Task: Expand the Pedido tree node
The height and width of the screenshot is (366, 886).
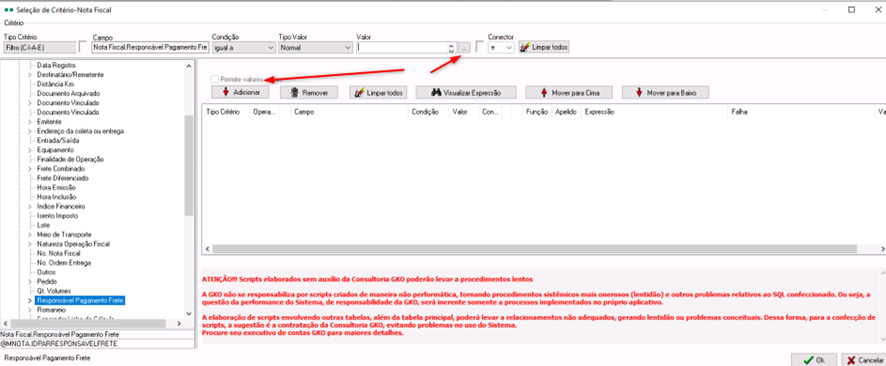Action: coord(29,281)
